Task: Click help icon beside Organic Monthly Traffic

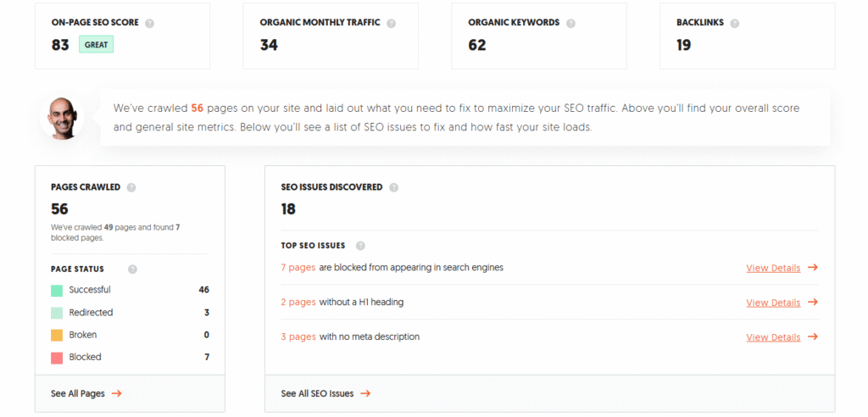Action: (391, 23)
